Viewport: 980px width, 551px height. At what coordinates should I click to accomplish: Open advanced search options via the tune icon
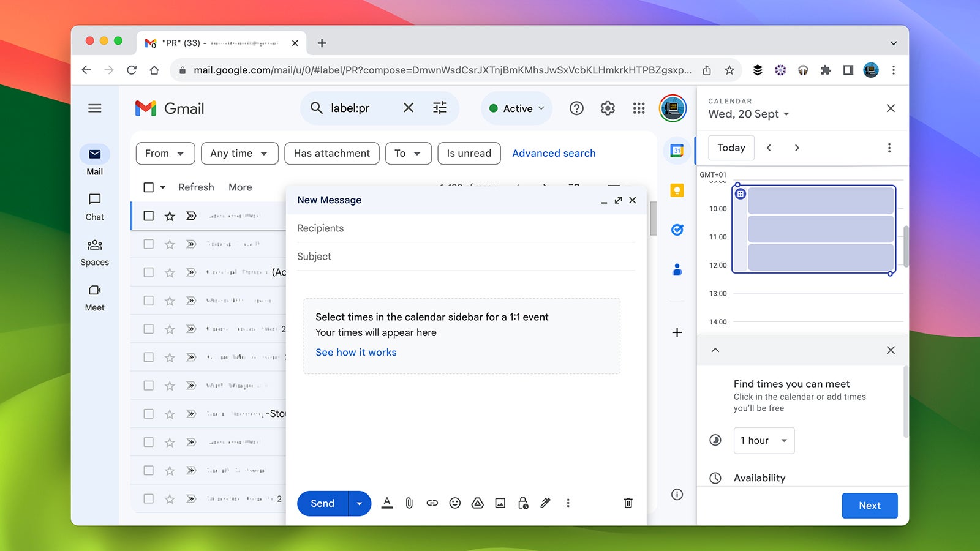(x=439, y=108)
